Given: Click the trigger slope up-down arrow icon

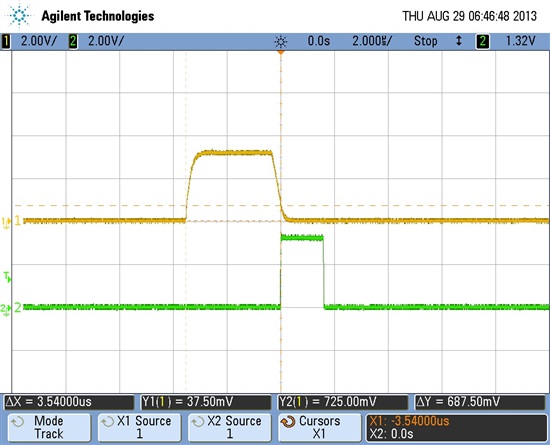Looking at the screenshot, I should tap(458, 41).
